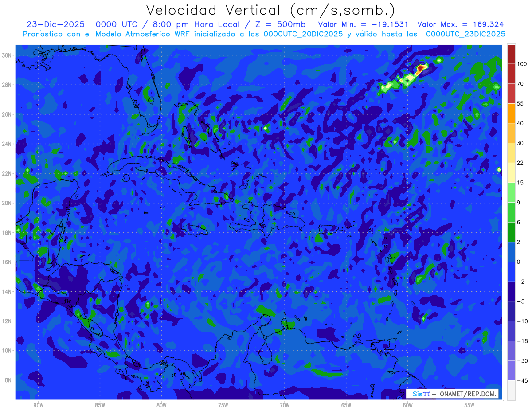Pick the red swatch between 70 and 100
This screenshot has width=532, height=411.
click(x=511, y=74)
